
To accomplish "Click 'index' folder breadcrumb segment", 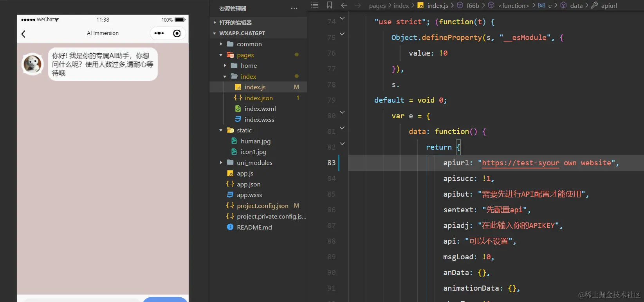I will (x=401, y=5).
